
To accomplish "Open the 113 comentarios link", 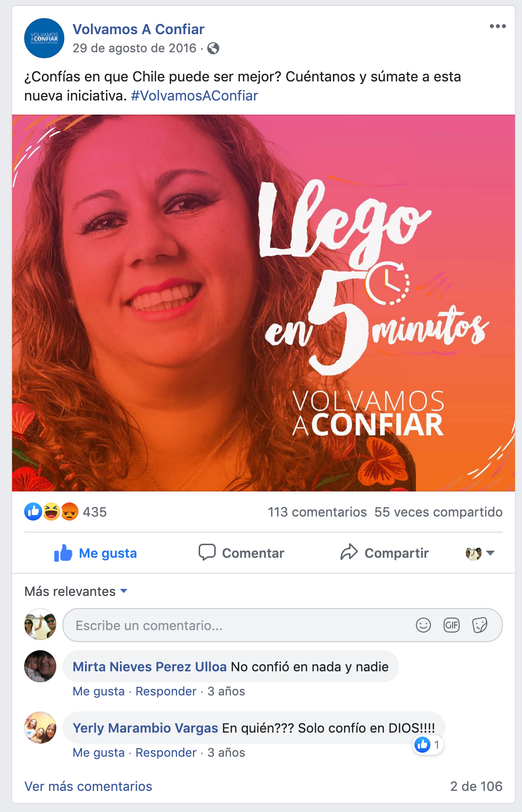I will click(317, 512).
